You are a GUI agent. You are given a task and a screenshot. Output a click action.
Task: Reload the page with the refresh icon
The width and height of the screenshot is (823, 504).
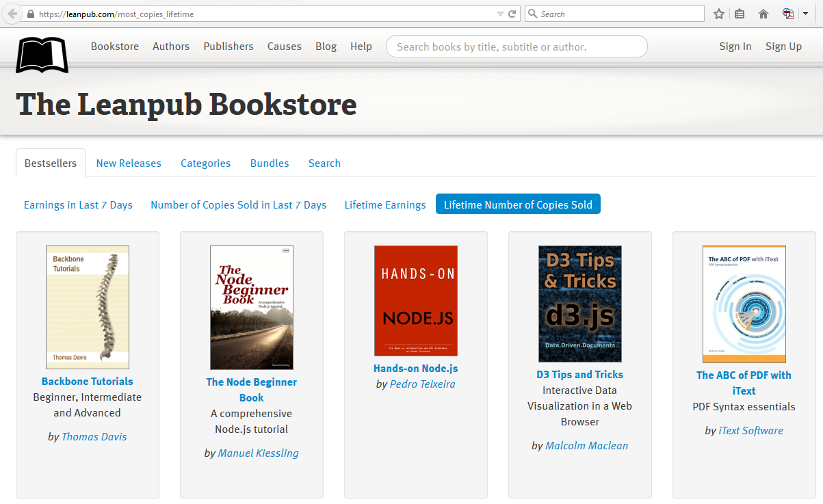tap(512, 14)
